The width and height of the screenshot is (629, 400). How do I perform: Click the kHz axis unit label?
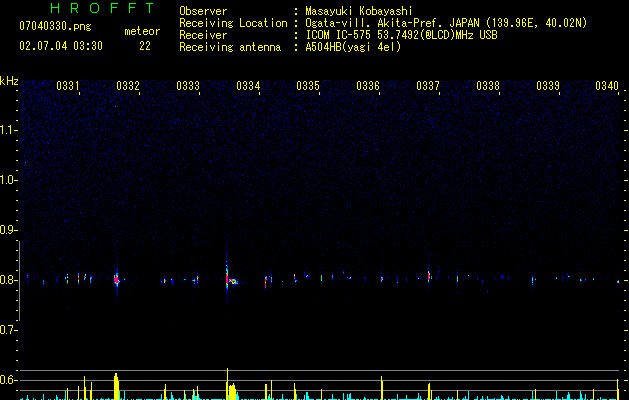point(9,81)
